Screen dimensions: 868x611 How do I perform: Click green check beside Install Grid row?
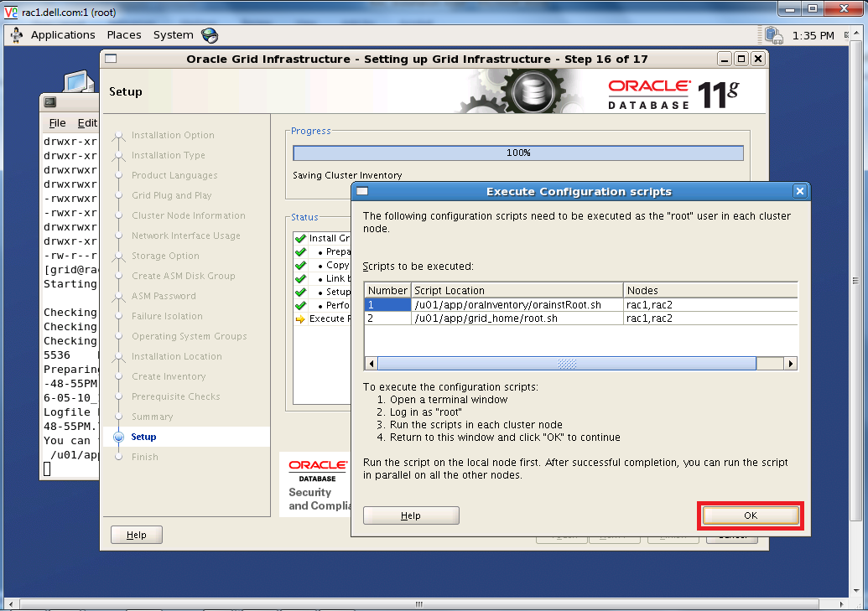click(x=300, y=239)
